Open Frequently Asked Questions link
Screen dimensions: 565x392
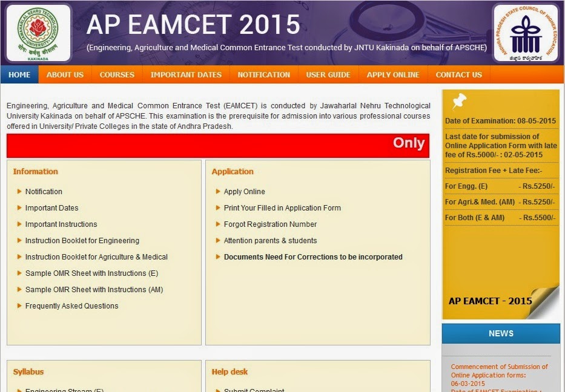tap(71, 306)
